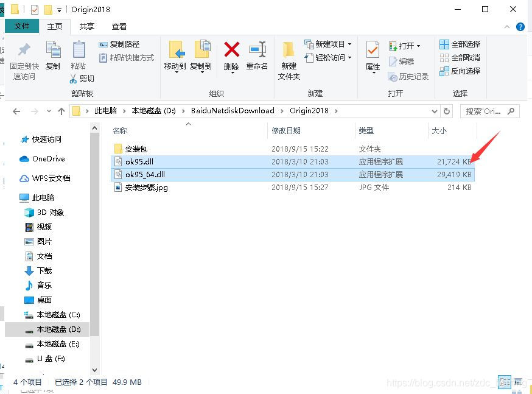532x394 pixels.
Task: Select the Cut icon in clipboard group
Action: [82, 78]
